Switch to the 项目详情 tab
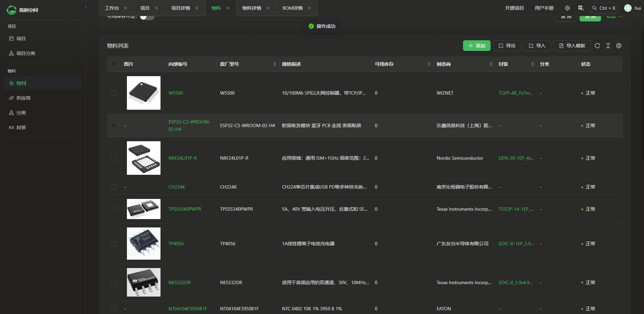The height and width of the screenshot is (314, 644). tap(180, 8)
